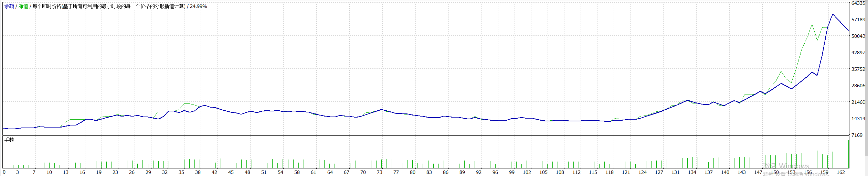
Task: Click the 64335 y-axis value
Action: (x=858, y=3)
